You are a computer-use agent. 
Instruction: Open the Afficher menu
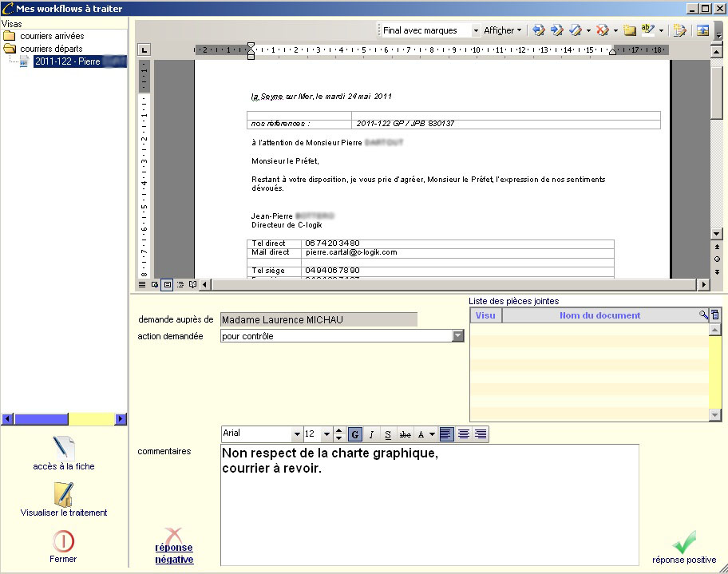point(503,30)
